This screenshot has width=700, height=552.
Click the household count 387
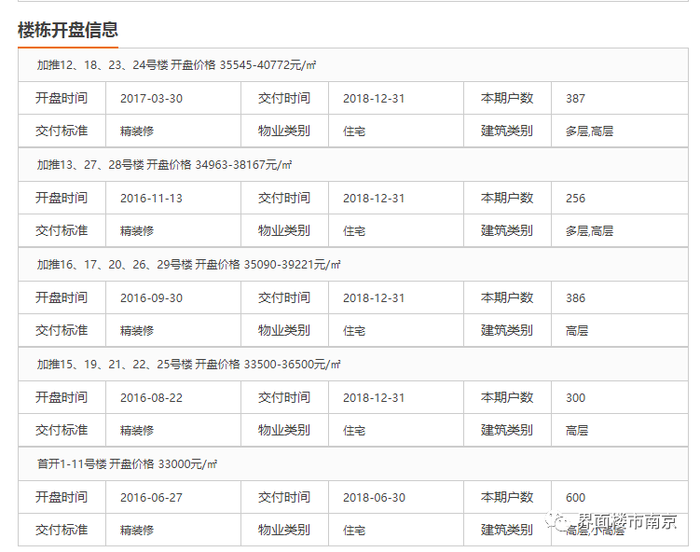575,98
